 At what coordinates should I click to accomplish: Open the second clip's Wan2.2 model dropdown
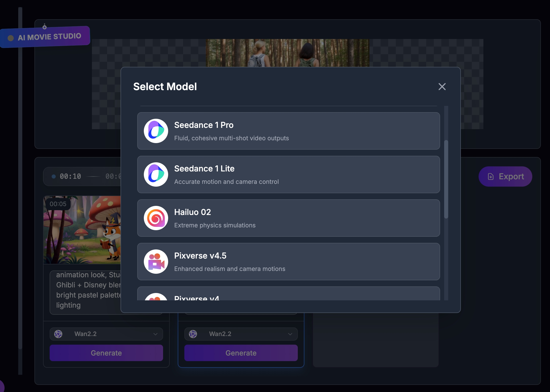coord(241,334)
